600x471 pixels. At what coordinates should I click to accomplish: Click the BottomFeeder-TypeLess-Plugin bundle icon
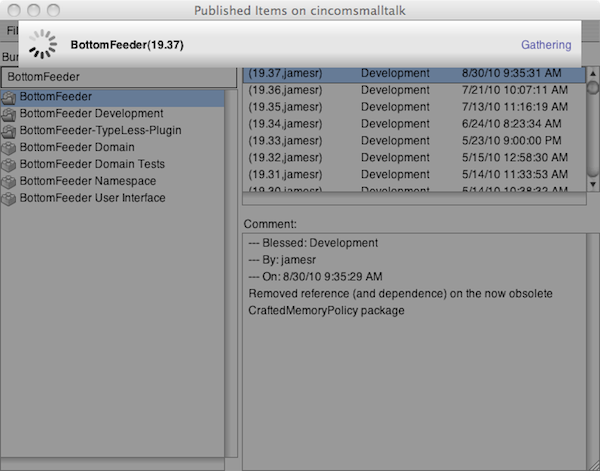[9, 131]
